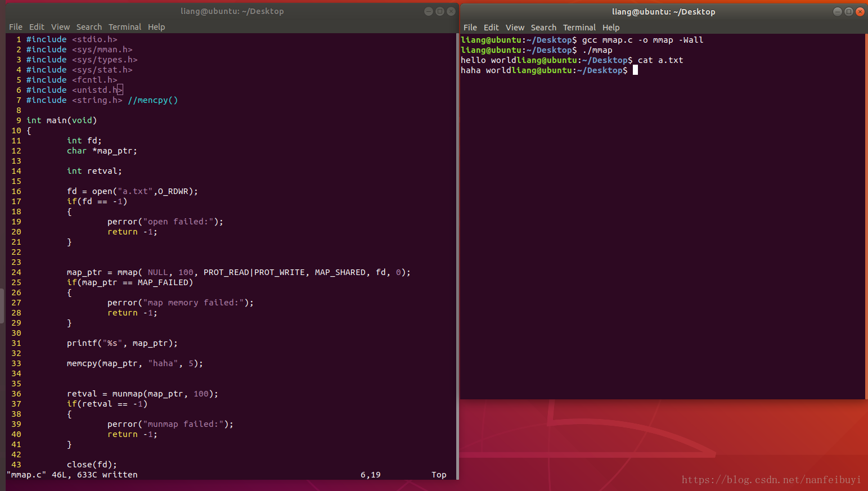
Task: Open View menu in left terminal
Action: point(60,27)
